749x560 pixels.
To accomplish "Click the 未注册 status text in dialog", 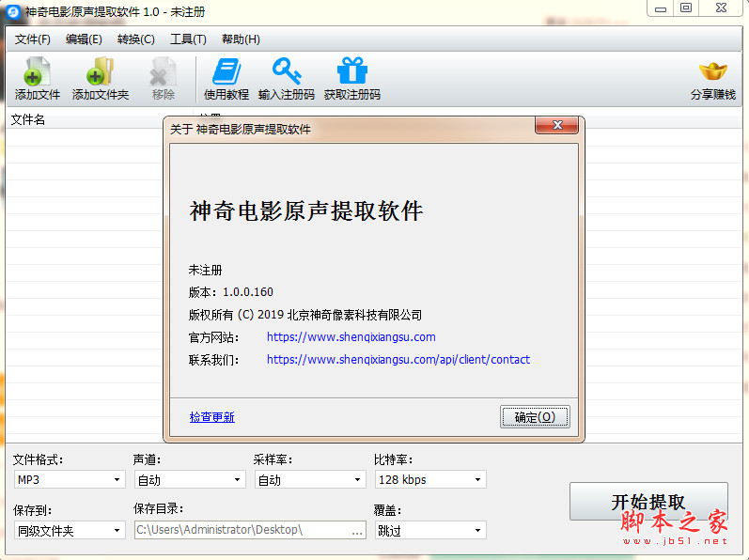I will click(x=206, y=271).
